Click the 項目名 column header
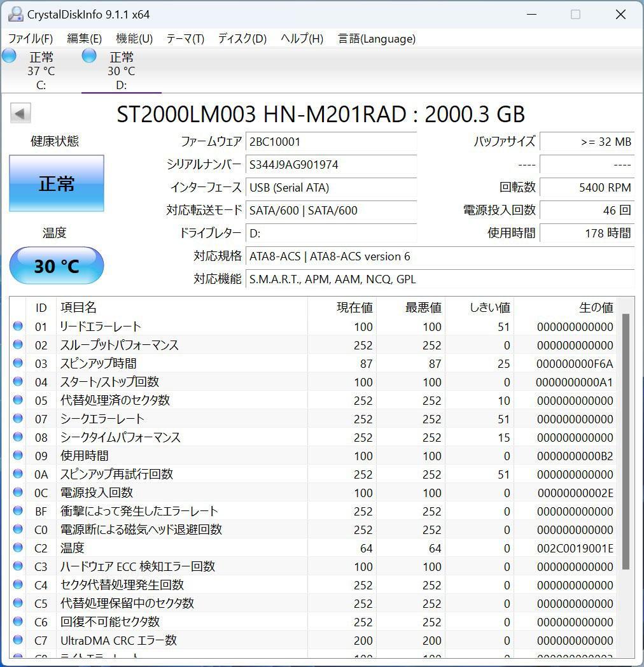Image resolution: width=644 pixels, height=667 pixels. (181, 307)
